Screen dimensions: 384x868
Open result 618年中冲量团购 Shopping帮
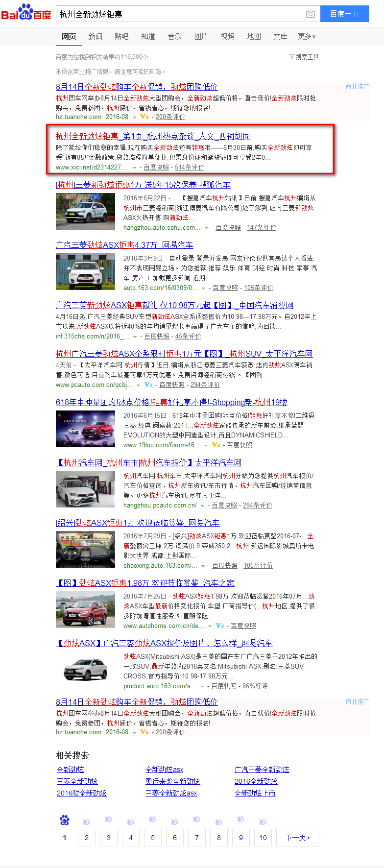click(x=171, y=402)
